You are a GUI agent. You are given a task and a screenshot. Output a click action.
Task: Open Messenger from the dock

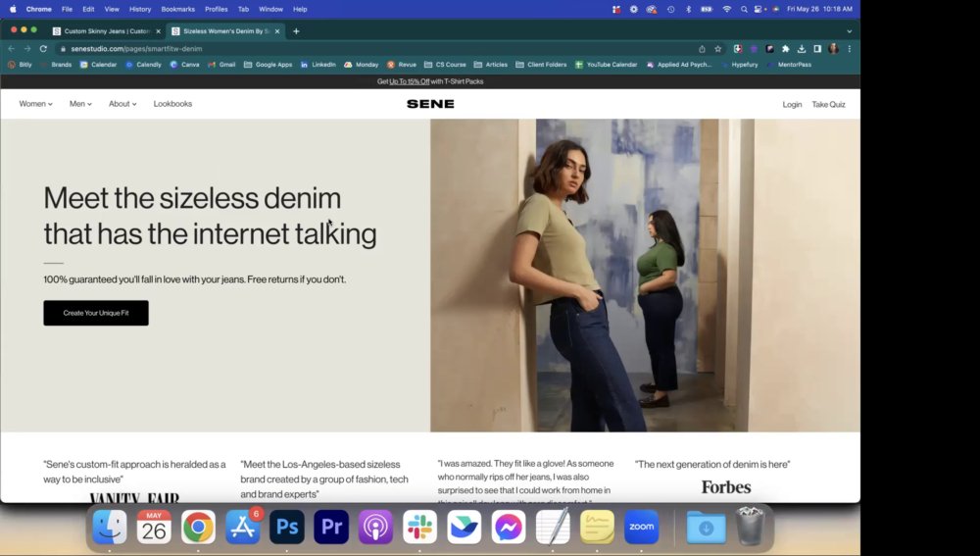coord(509,527)
